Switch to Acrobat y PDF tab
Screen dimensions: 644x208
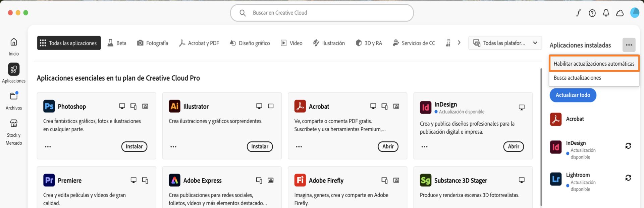(199, 43)
